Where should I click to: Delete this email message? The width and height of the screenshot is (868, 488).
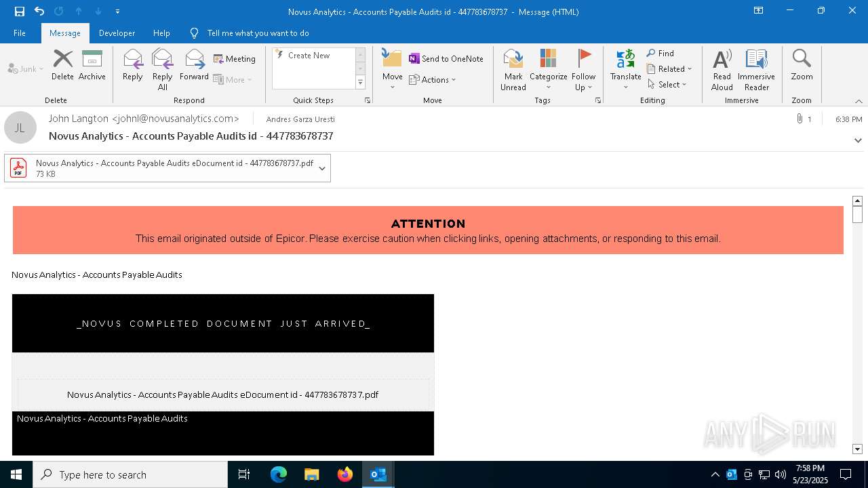click(62, 66)
